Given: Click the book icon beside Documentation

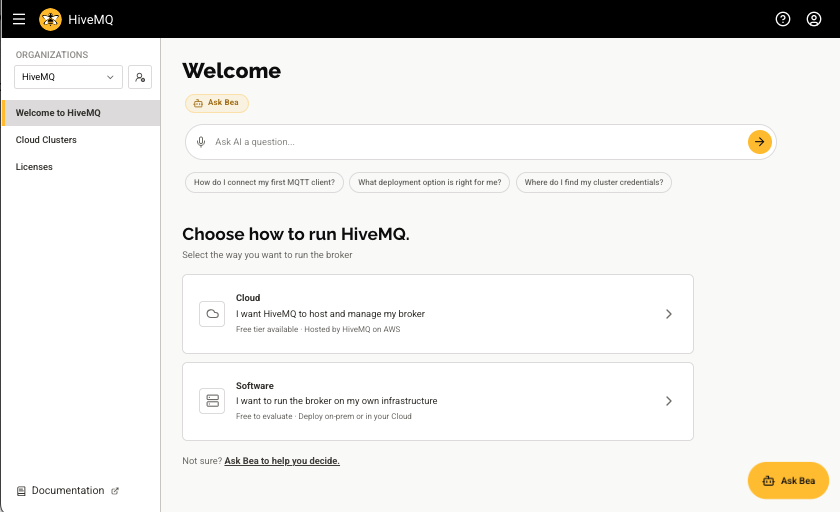Looking at the screenshot, I should [21, 491].
